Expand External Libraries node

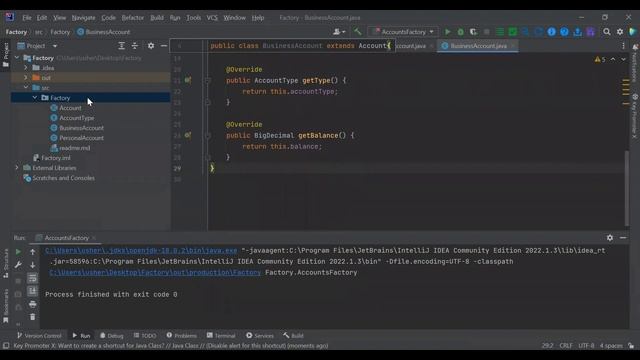[x=17, y=168]
